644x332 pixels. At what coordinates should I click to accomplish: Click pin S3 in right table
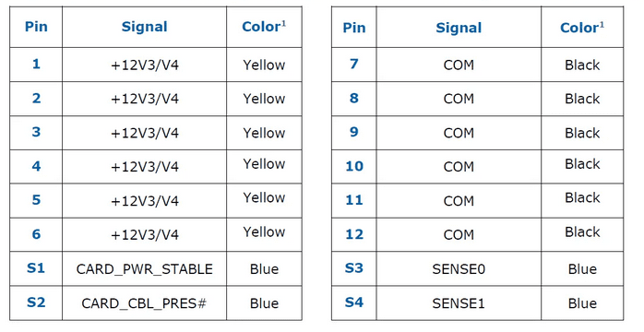pyautogui.click(x=354, y=268)
